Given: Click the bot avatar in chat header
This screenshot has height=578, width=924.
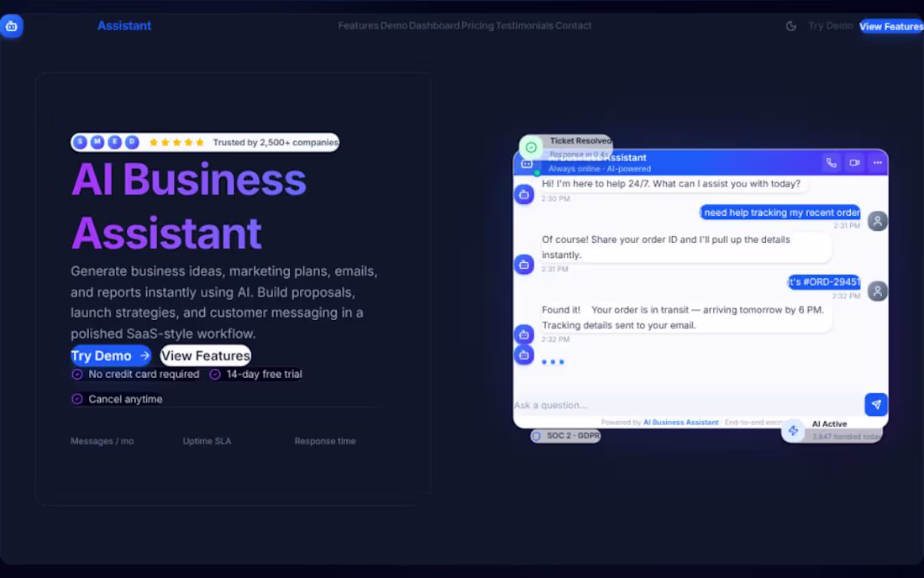Looking at the screenshot, I should (527, 164).
